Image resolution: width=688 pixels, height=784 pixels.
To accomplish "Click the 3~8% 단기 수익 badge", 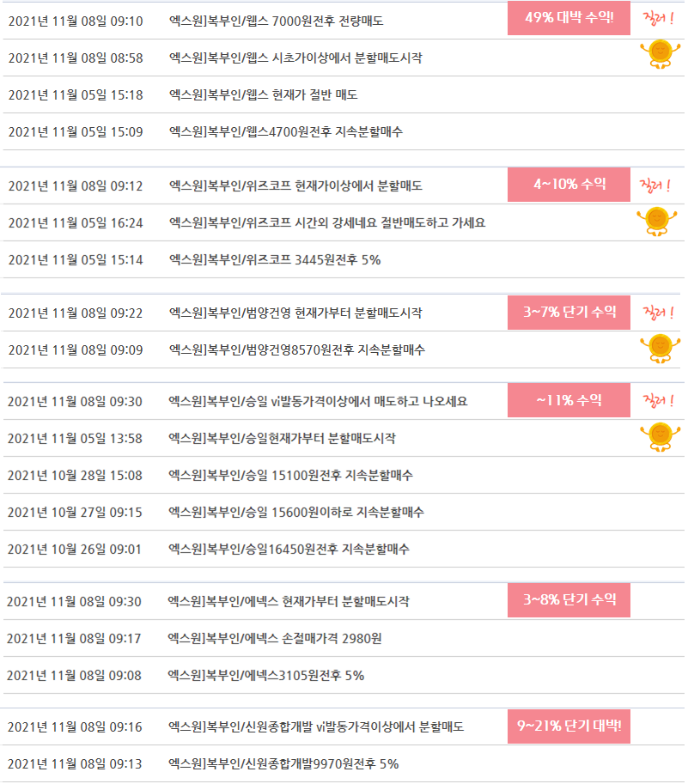I will (x=569, y=600).
